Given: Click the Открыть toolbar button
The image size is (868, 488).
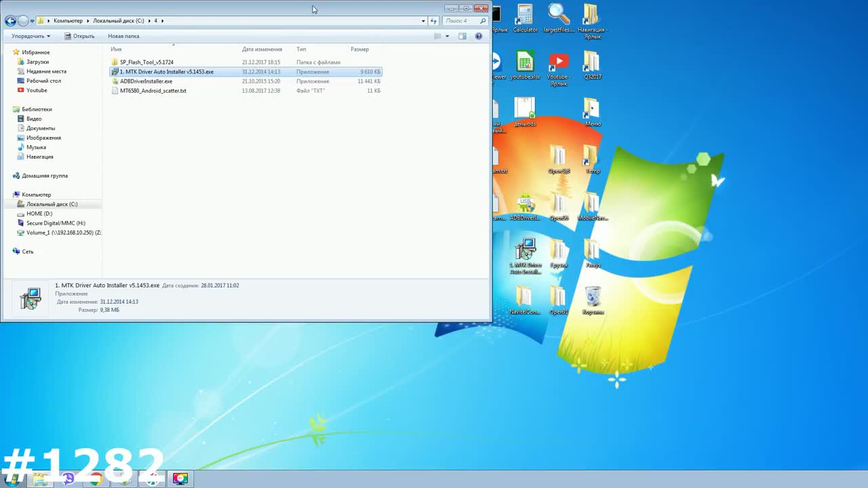Looking at the screenshot, I should pyautogui.click(x=80, y=36).
